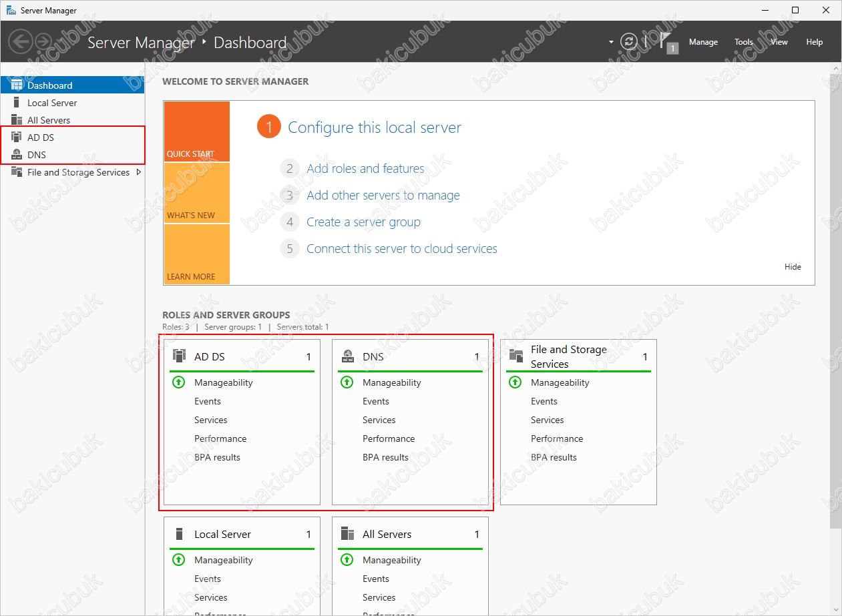Image resolution: width=842 pixels, height=616 pixels.
Task: Open the notifications flag
Action: click(669, 42)
